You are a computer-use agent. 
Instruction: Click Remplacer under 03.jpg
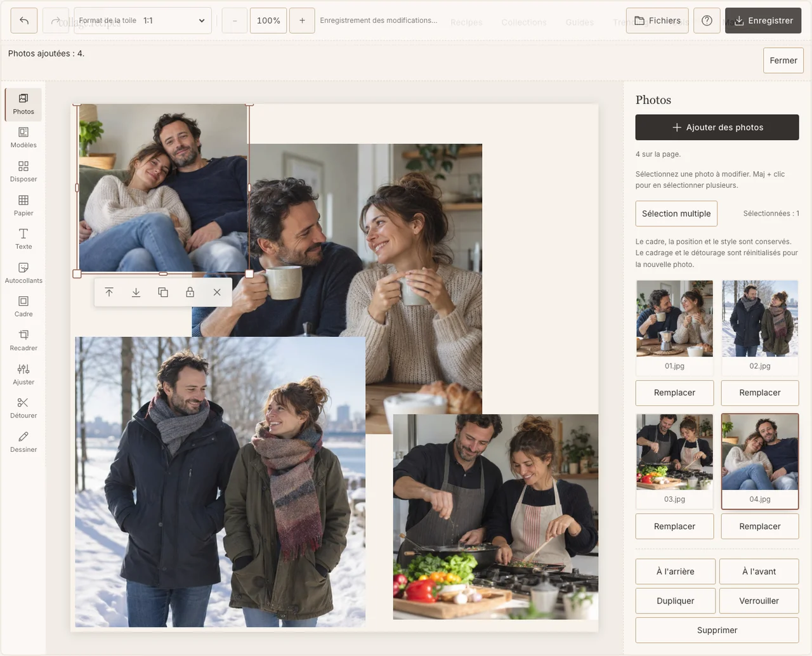click(674, 527)
